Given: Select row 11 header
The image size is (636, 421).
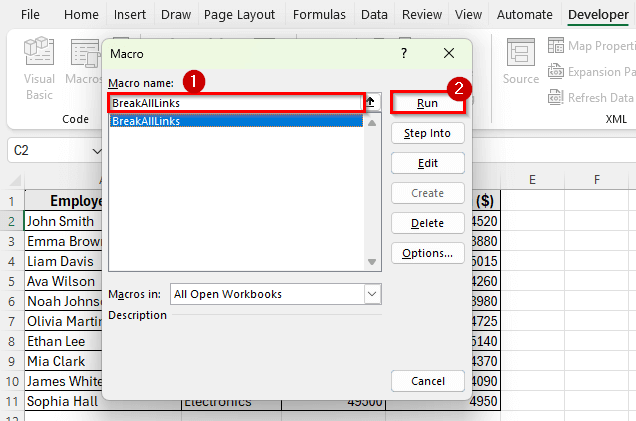Looking at the screenshot, I should click(12, 401).
